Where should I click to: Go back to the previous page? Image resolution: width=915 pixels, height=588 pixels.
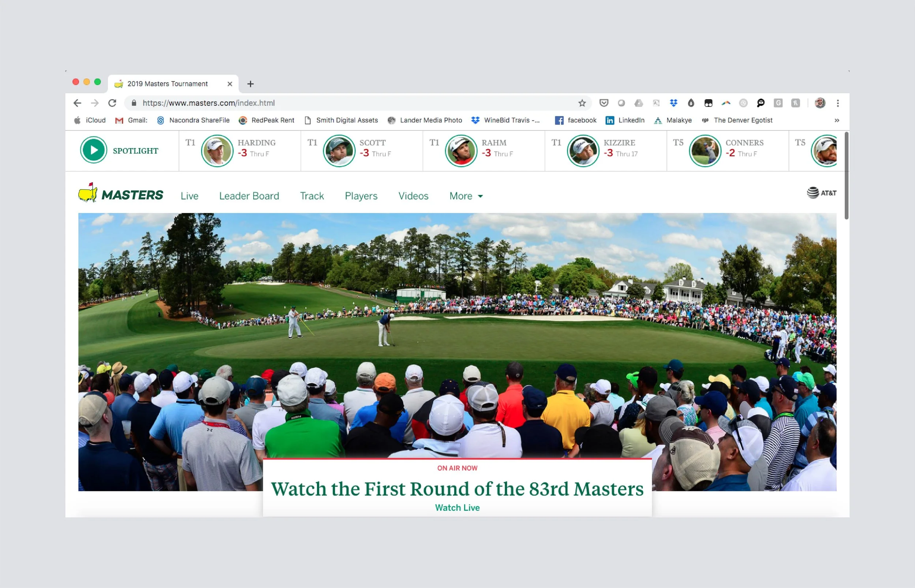pyautogui.click(x=78, y=103)
